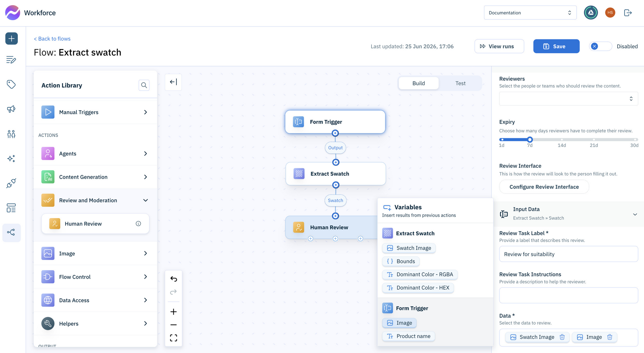The height and width of the screenshot is (353, 644).
Task: Expand the Agents category
Action: (95, 154)
